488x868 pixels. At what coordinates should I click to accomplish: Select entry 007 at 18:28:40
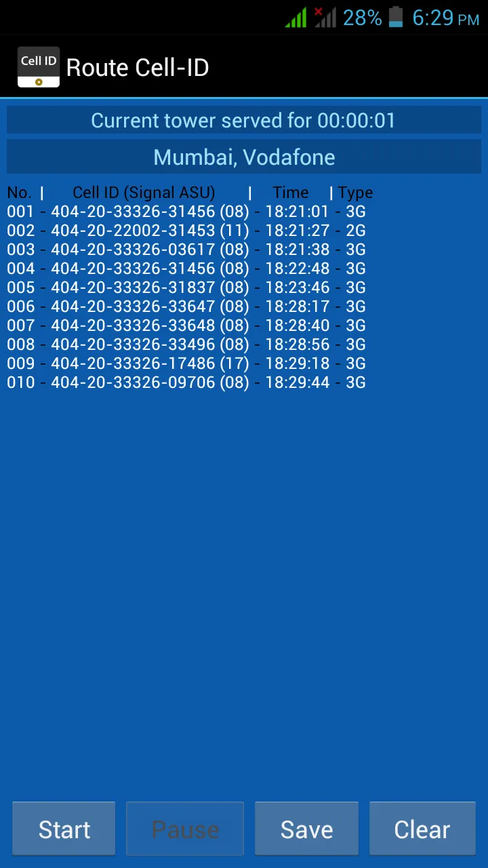pyautogui.click(x=186, y=325)
